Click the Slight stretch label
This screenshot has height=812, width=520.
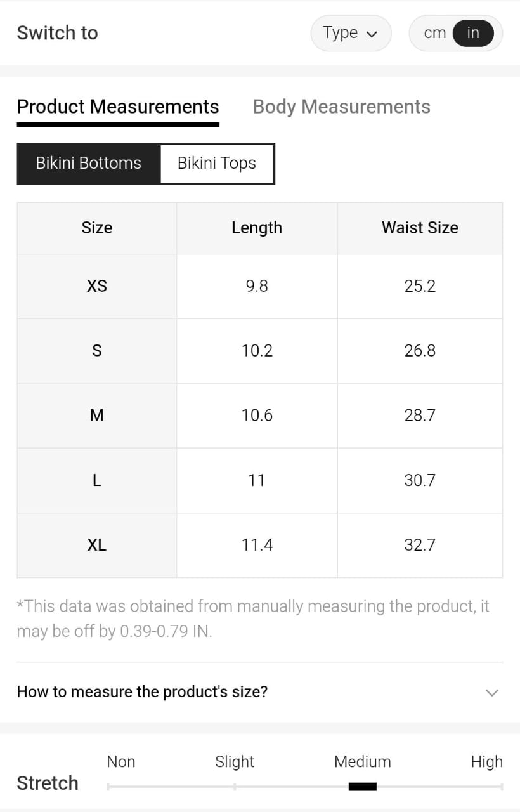pos(234,761)
